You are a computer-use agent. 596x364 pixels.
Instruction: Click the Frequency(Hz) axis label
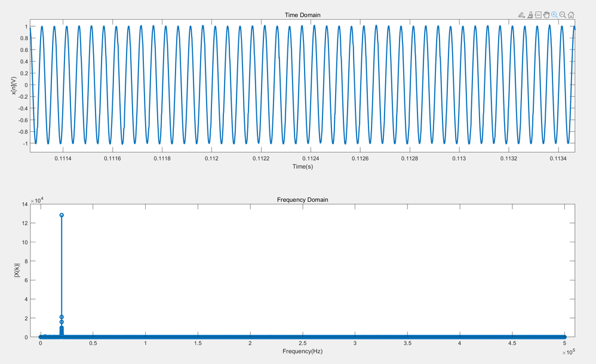pyautogui.click(x=303, y=351)
